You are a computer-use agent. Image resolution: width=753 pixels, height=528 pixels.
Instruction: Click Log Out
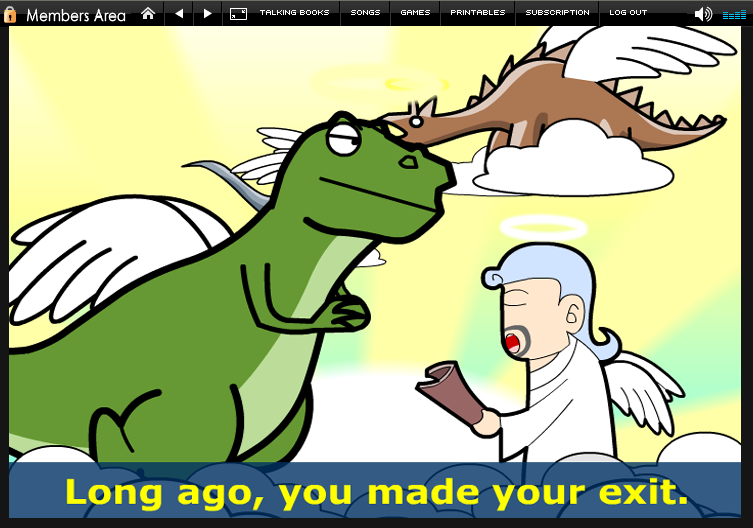tap(628, 13)
